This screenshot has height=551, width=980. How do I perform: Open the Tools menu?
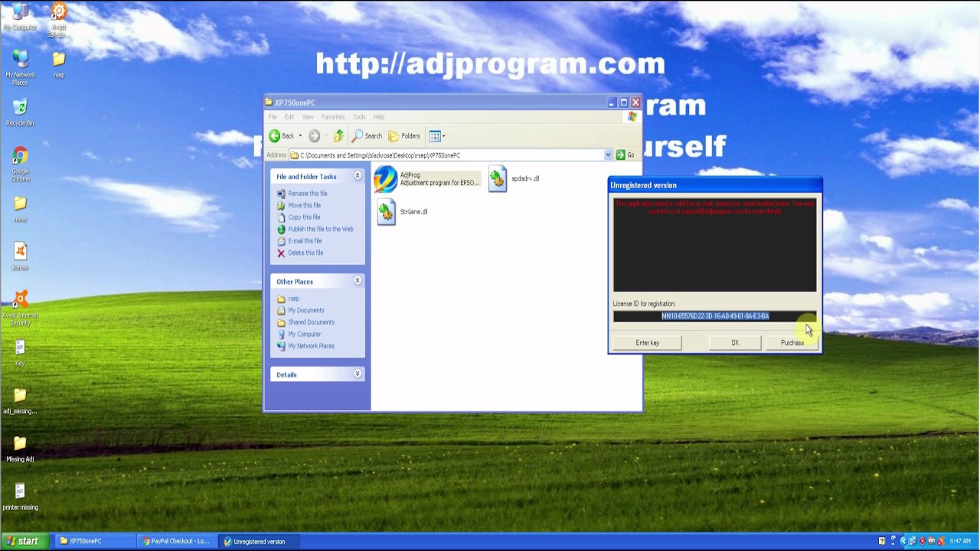click(x=359, y=117)
